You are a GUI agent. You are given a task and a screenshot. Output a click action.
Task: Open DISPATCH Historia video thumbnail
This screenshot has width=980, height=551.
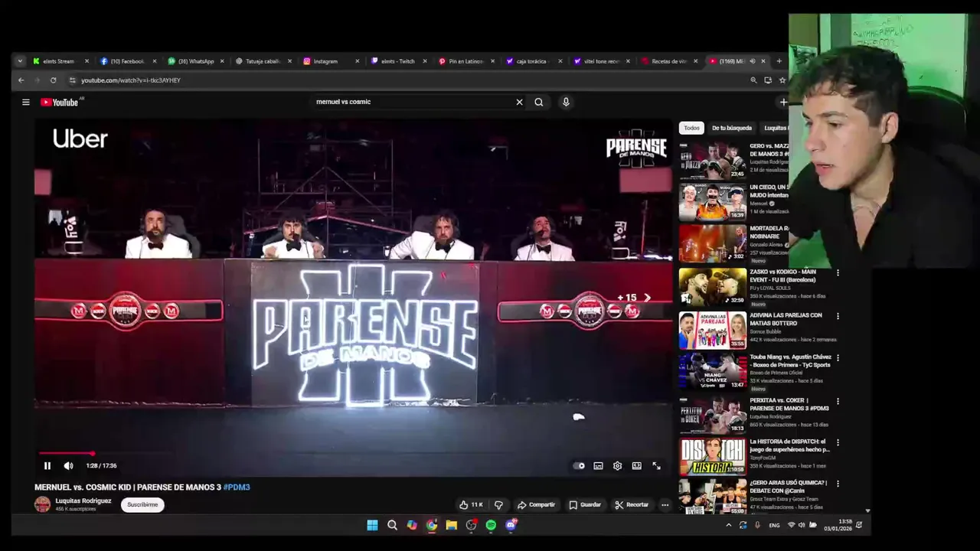(712, 456)
